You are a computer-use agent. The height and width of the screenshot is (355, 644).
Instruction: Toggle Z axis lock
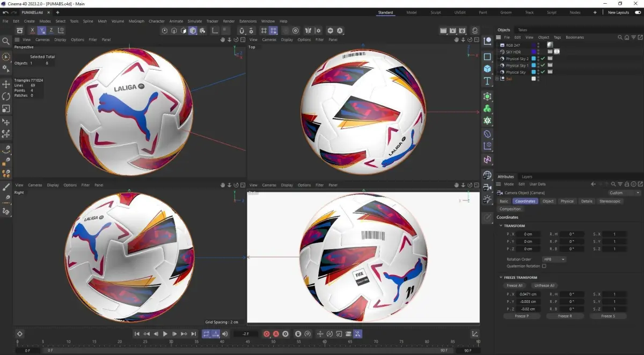pos(52,31)
